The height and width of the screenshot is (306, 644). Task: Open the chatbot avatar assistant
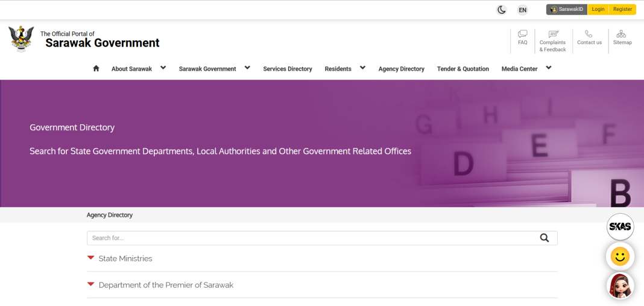[620, 285]
